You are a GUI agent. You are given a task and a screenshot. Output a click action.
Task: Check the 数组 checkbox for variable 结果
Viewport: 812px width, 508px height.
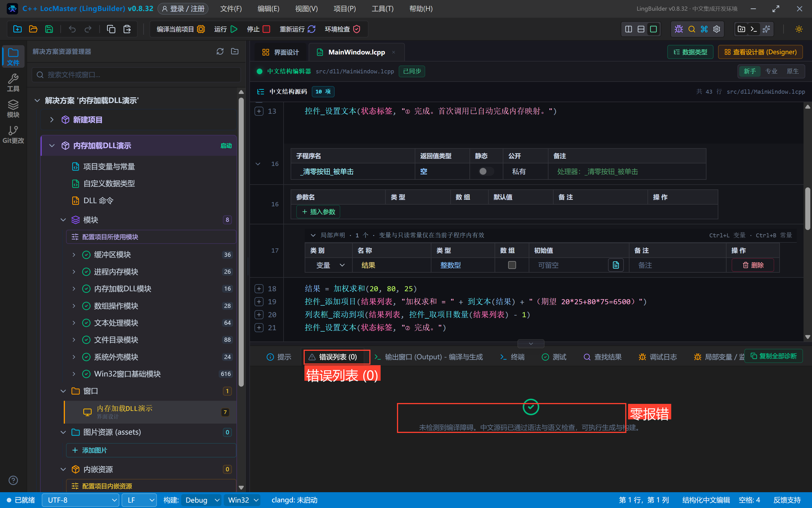pyautogui.click(x=512, y=265)
